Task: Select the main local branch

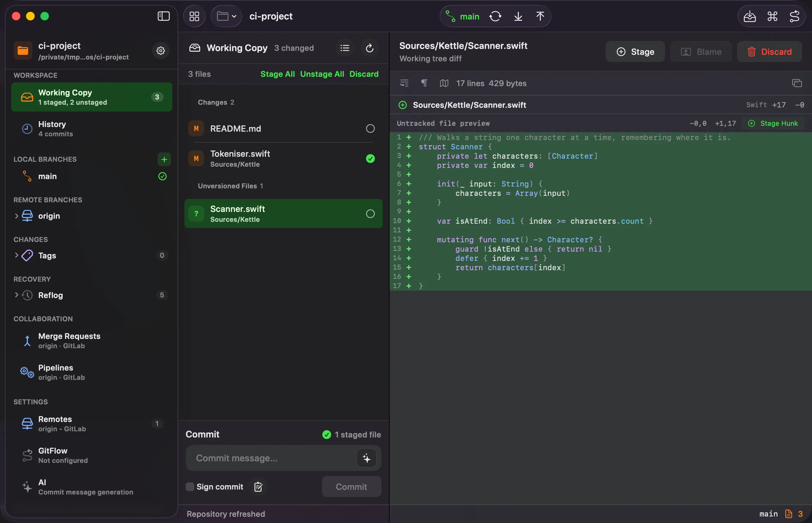Action: tap(92, 176)
